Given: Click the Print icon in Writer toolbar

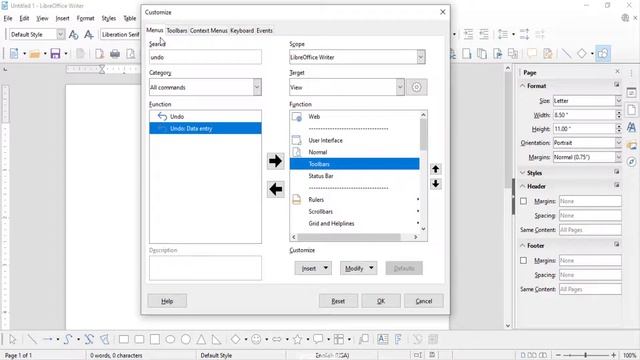Looking at the screenshot, I should coord(115,53).
